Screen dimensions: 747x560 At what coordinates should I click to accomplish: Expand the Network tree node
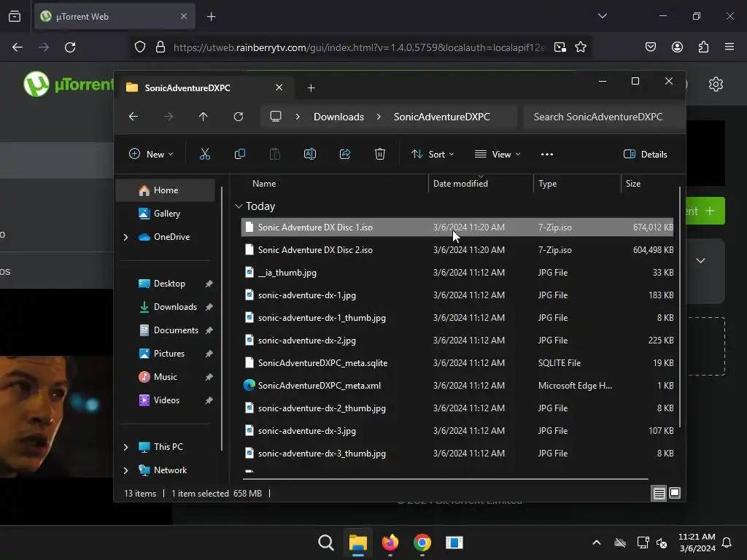pyautogui.click(x=125, y=470)
